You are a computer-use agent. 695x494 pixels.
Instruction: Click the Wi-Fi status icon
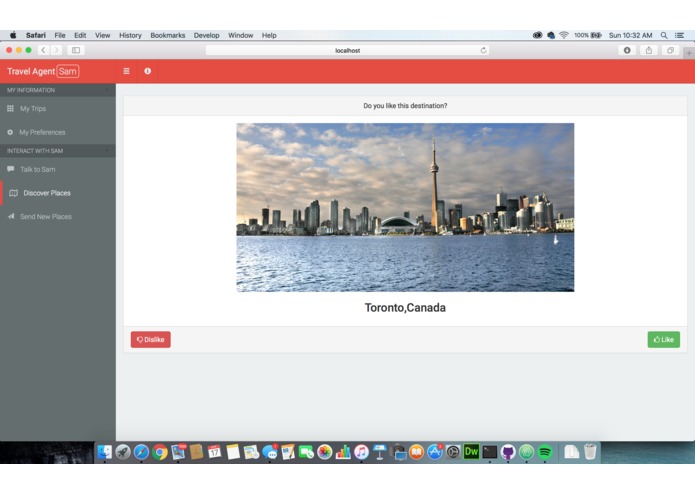click(x=564, y=35)
